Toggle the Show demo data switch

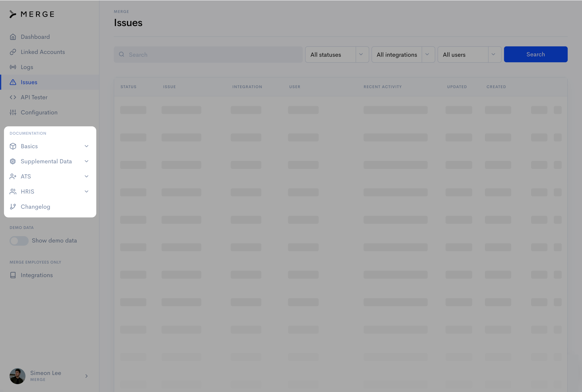(19, 241)
